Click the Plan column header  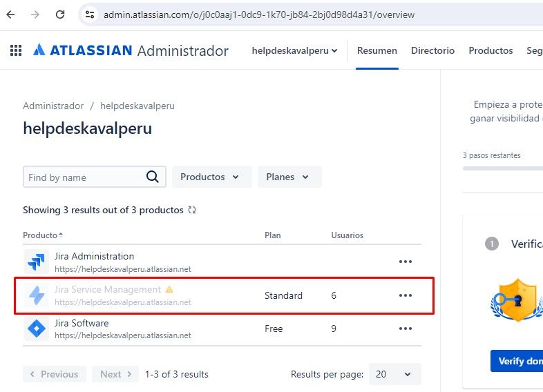pyautogui.click(x=273, y=235)
